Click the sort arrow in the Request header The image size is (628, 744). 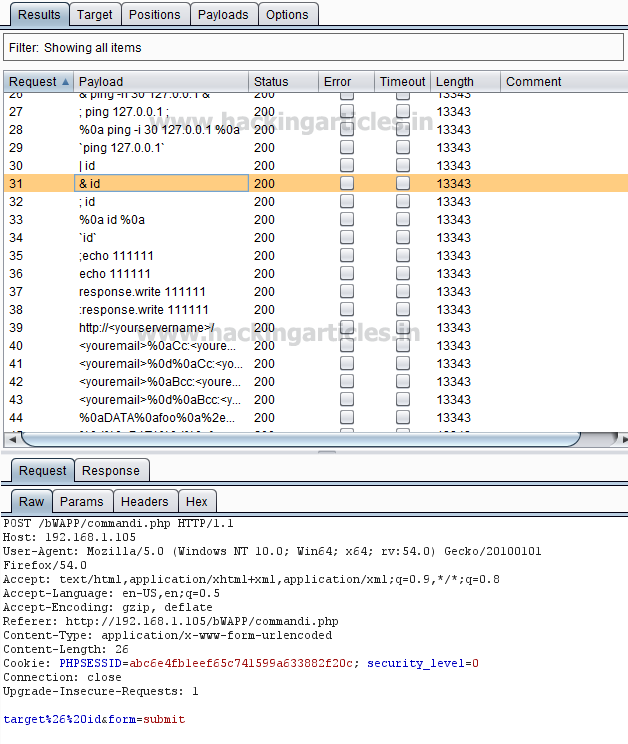tap(65, 82)
